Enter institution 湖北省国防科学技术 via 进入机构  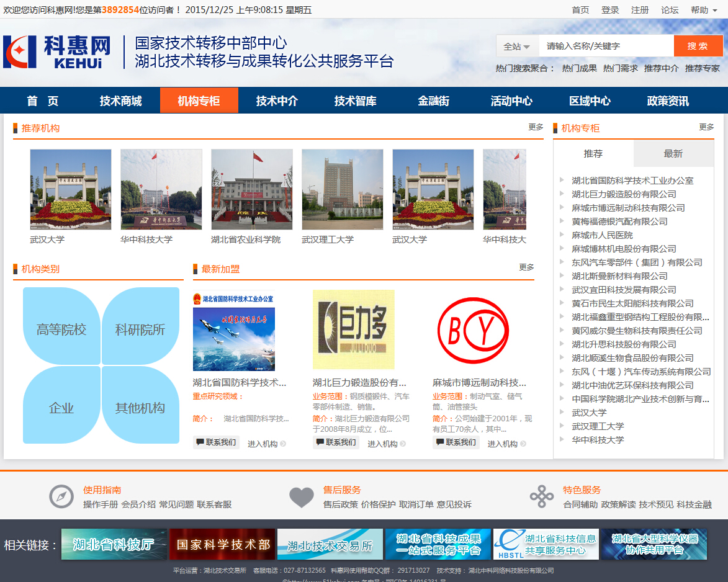(266, 444)
